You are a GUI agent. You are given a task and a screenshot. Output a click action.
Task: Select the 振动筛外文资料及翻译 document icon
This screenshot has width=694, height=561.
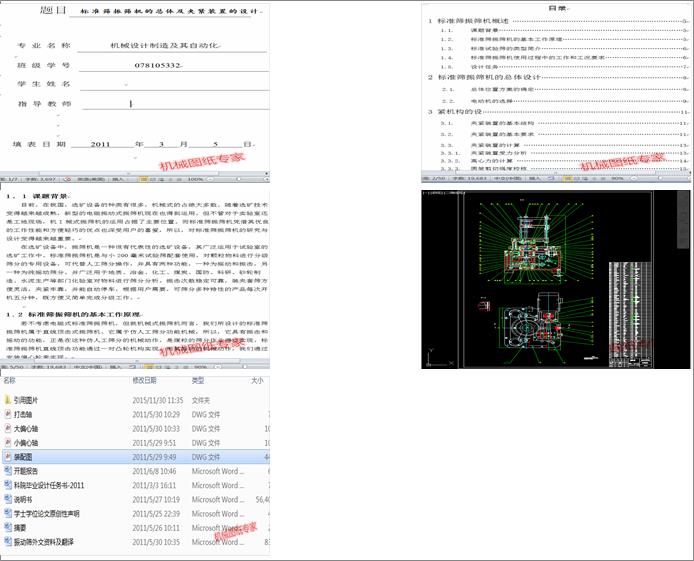pos(8,542)
